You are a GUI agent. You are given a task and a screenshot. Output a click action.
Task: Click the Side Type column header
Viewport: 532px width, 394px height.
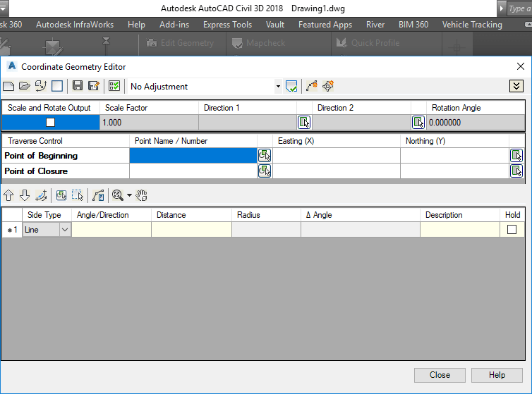(47, 215)
